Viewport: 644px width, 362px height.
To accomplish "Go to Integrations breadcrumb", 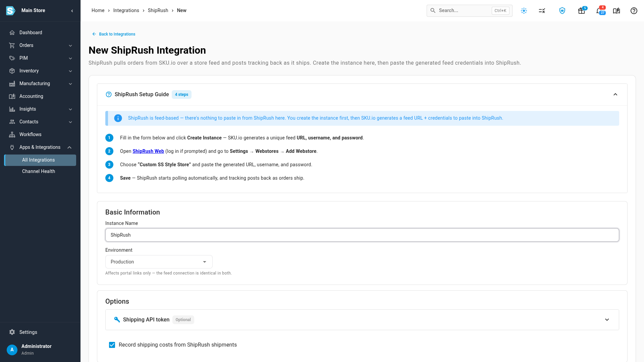I will click(126, 10).
